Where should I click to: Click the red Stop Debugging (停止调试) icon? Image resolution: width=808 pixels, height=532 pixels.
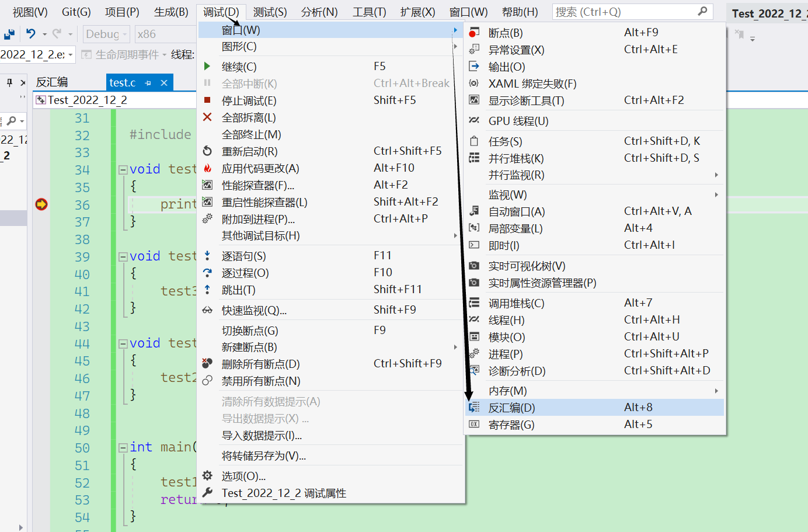[x=207, y=100]
